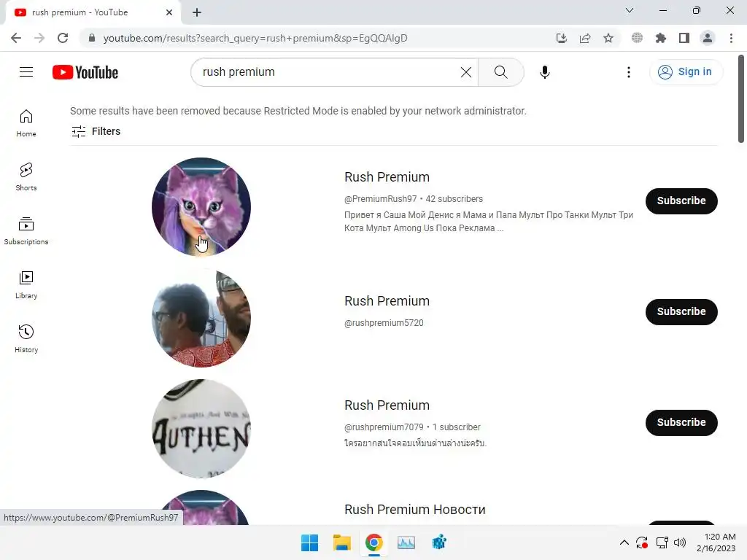
Task: Click the Thai channel description text
Action: coord(415,443)
